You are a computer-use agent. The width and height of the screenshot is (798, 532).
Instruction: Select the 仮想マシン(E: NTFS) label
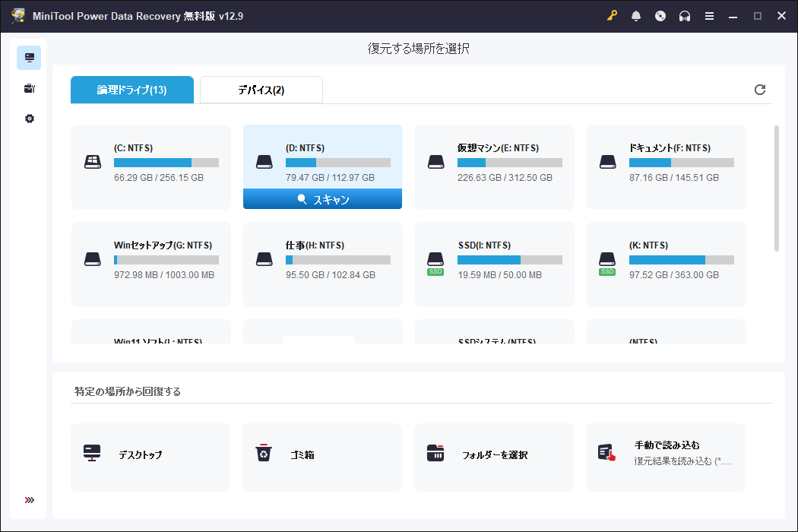pyautogui.click(x=498, y=148)
